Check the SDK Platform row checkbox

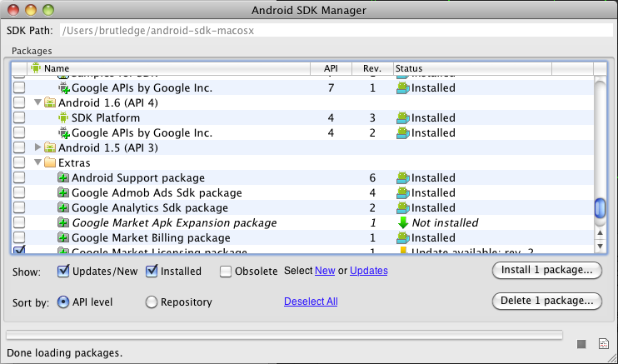(19, 117)
